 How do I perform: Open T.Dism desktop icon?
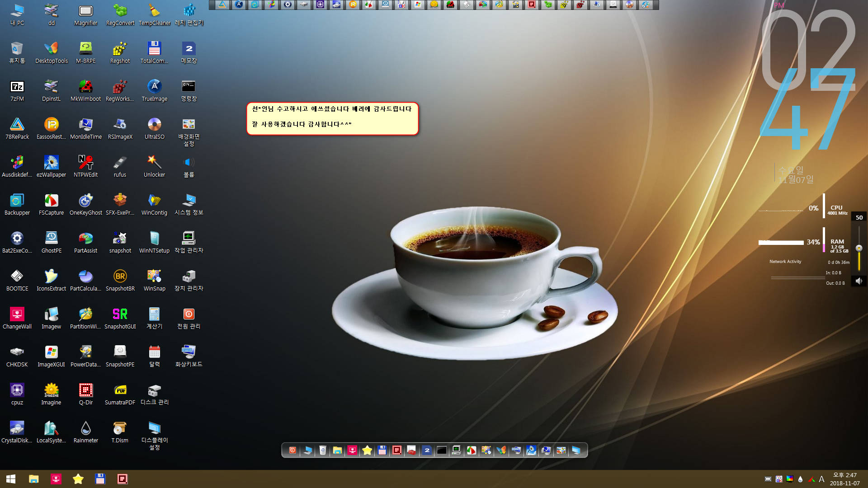(120, 432)
